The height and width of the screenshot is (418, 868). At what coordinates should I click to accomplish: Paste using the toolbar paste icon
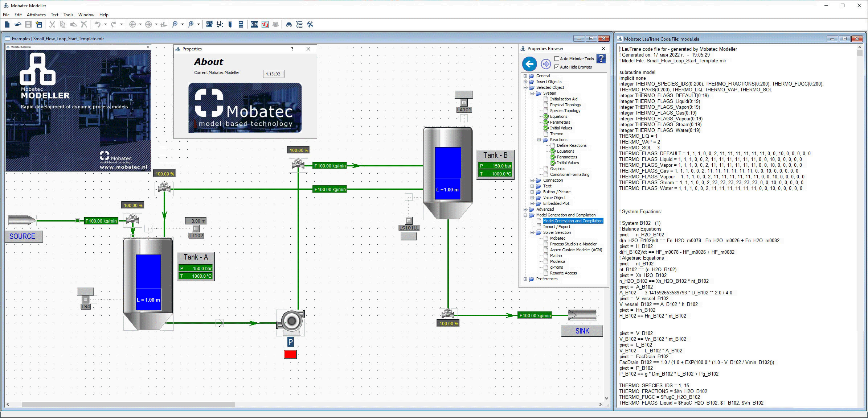pyautogui.click(x=73, y=24)
